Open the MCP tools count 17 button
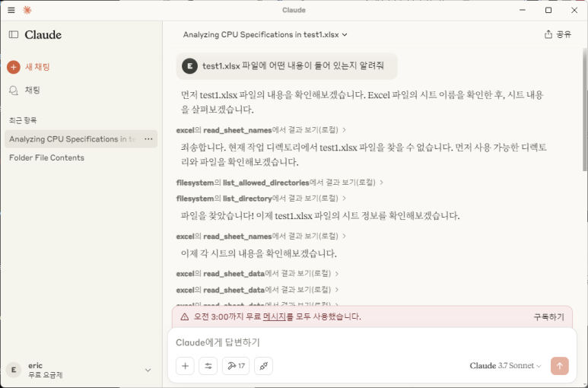Viewport: 588px width, 388px height. tap(236, 366)
